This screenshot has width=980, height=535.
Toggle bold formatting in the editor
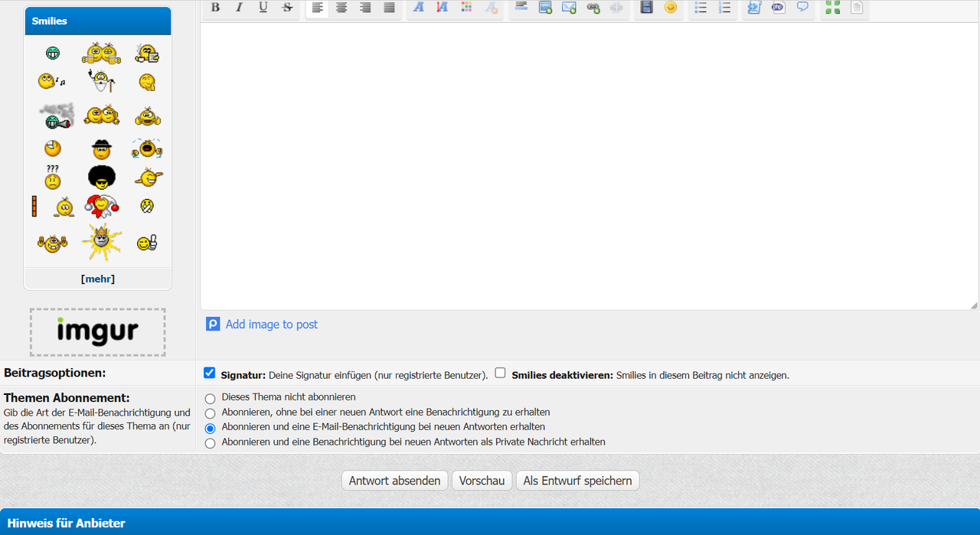click(215, 8)
